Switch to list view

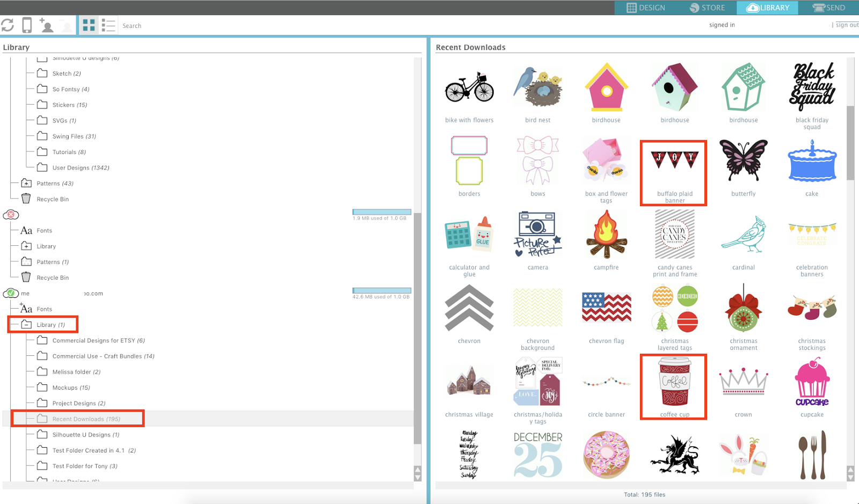point(108,25)
